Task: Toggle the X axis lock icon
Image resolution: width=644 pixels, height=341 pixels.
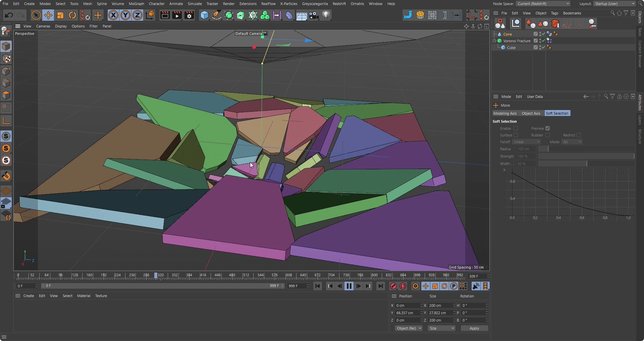Action: click(x=113, y=15)
